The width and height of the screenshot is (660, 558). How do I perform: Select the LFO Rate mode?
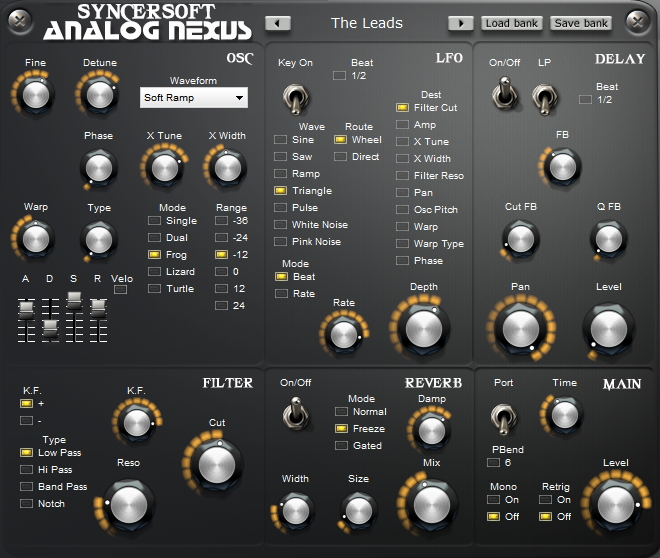[x=281, y=293]
